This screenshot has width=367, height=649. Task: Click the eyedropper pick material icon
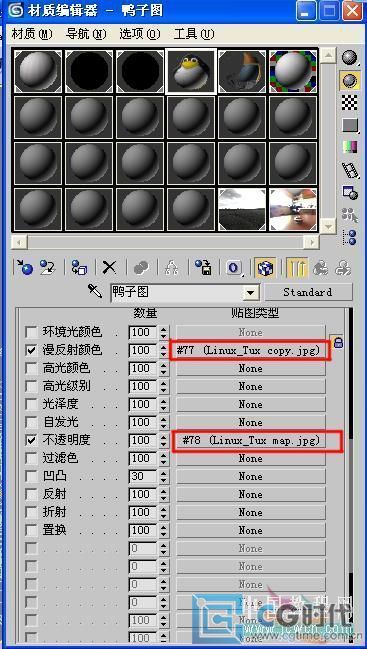[x=95, y=292]
